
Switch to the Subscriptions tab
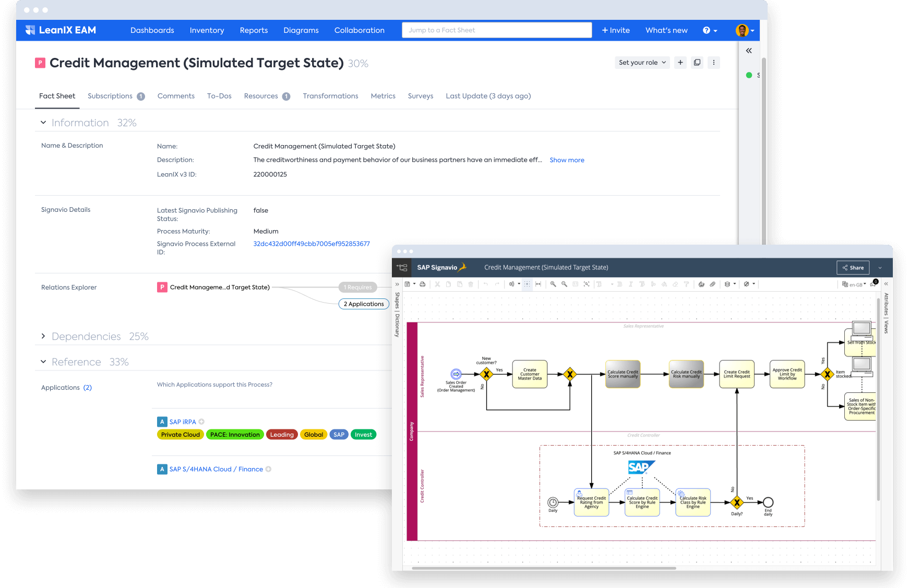[116, 96]
